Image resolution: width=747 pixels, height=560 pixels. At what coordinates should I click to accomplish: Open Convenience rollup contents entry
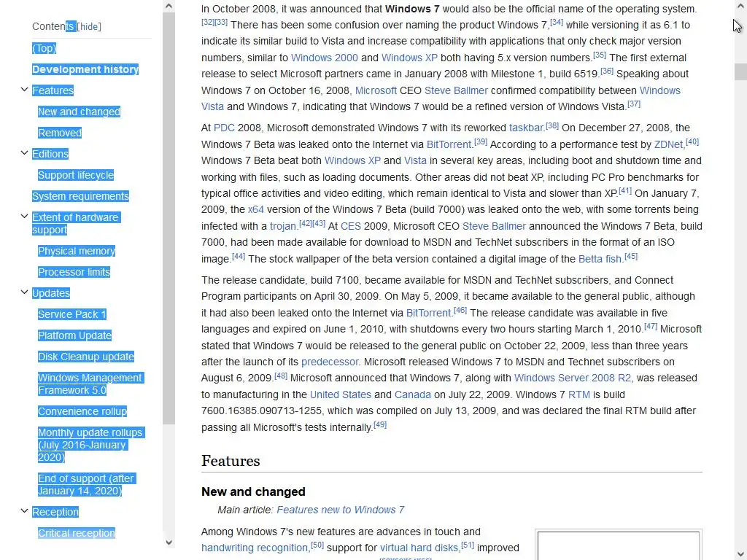(x=82, y=411)
